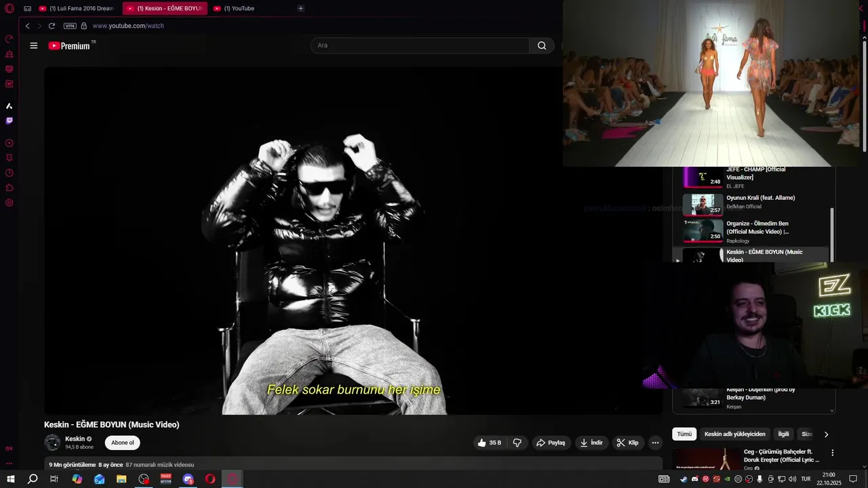Screen dimensions: 868x488
Task: Open microphone tray icon
Action: 759,479
